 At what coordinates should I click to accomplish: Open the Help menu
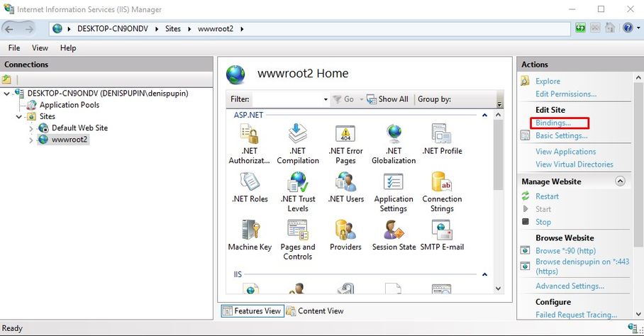tap(68, 48)
